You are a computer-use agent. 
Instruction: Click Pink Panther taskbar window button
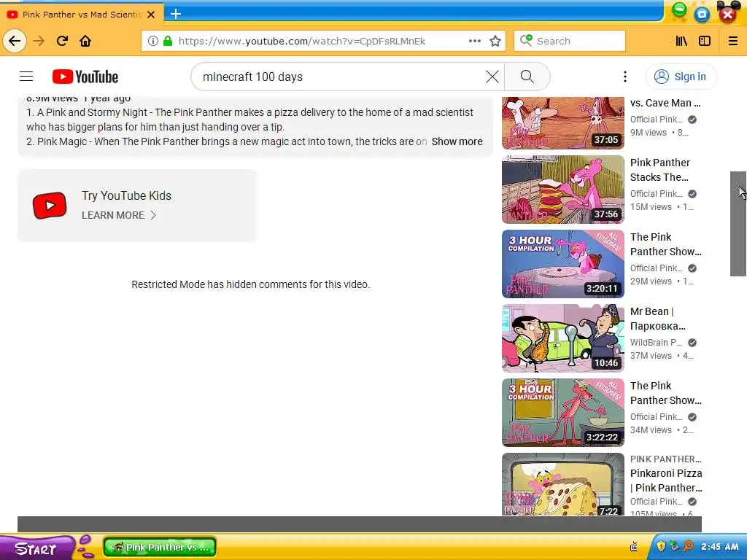click(160, 547)
